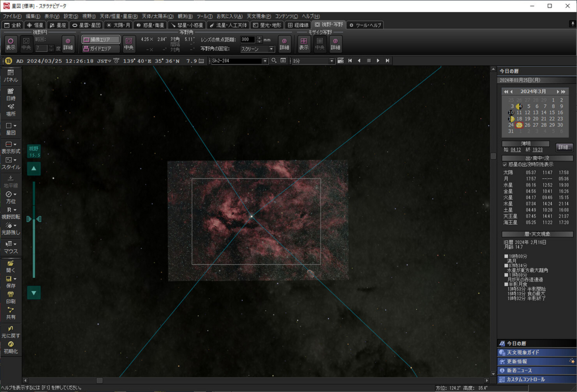The image size is (577, 392).
Task: Toggle 惑星の出没時刻を表示 checkbox
Action: tap(505, 165)
